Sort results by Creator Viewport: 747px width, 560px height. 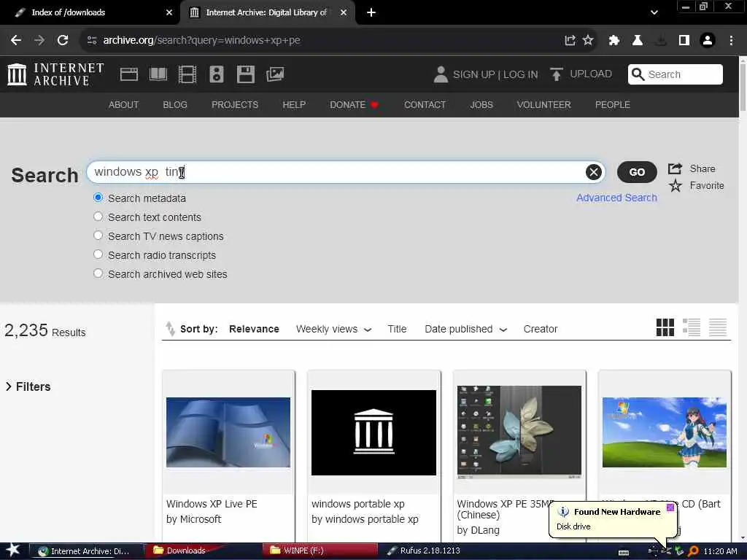pyautogui.click(x=541, y=329)
